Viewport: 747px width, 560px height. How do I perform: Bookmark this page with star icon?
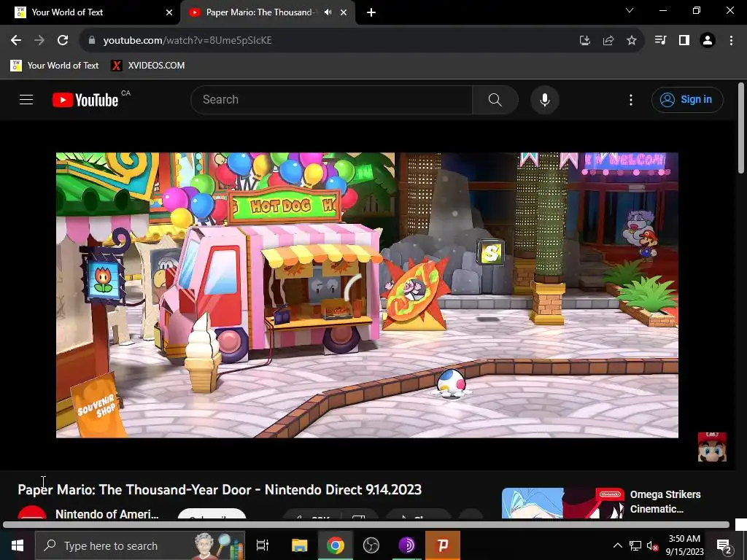631,41
